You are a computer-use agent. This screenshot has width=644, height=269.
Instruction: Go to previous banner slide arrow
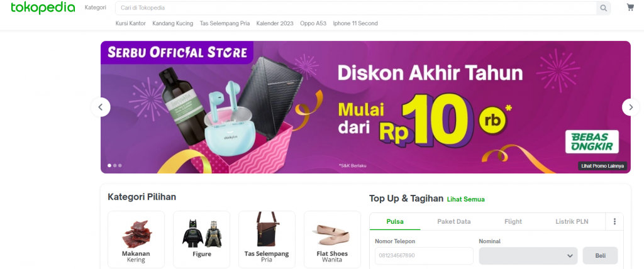pos(101,107)
